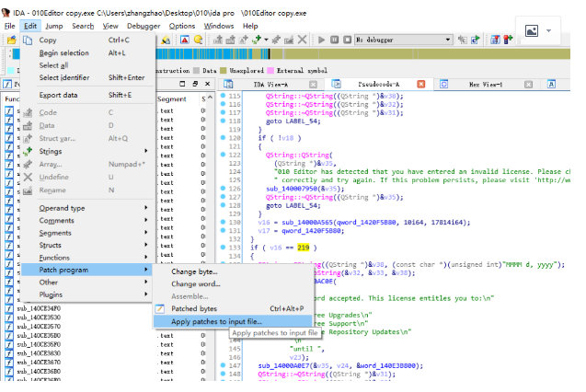Open Patched bytes list
This screenshot has height=392, width=586.
(x=233, y=308)
